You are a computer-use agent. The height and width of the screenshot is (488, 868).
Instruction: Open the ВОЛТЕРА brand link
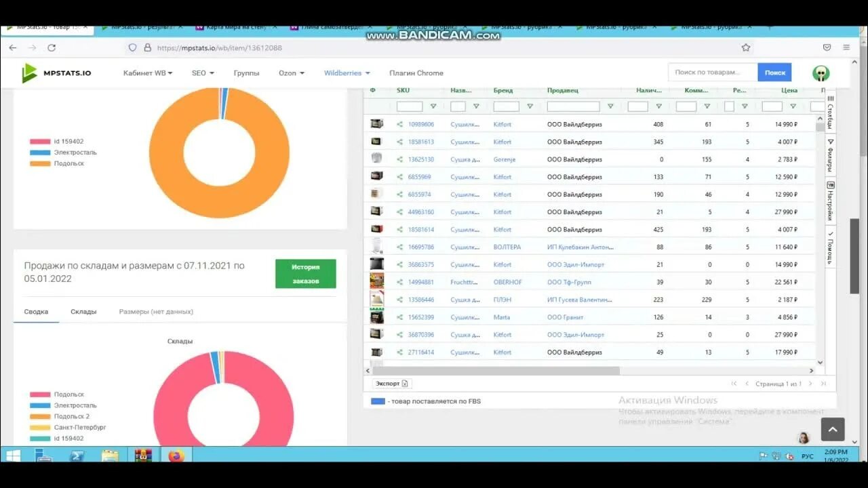click(507, 247)
